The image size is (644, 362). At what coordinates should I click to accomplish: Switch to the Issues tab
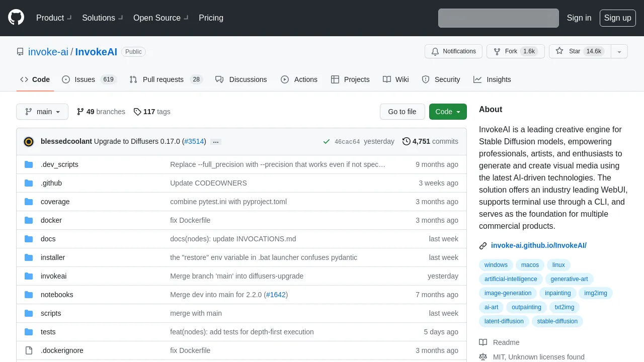tap(89, 79)
